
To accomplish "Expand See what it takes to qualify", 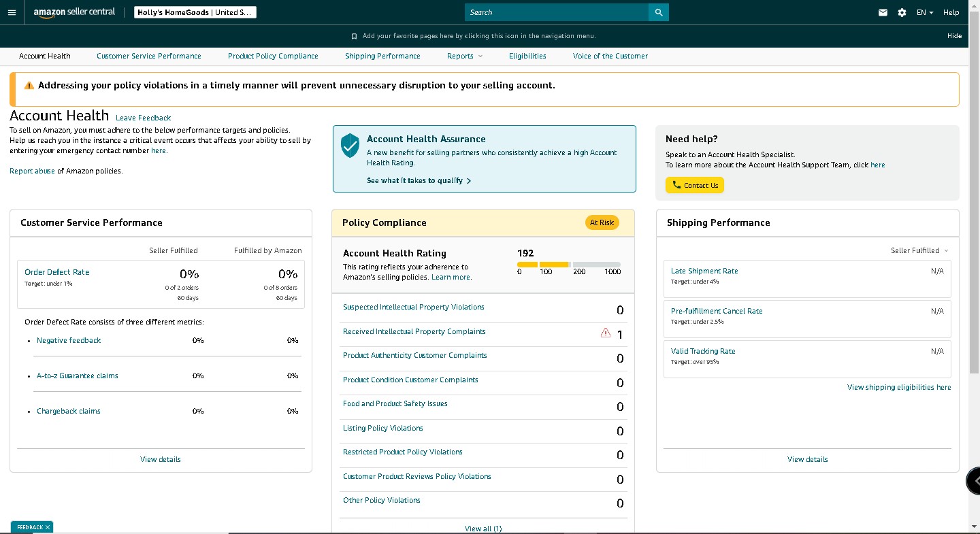I will 419,180.
